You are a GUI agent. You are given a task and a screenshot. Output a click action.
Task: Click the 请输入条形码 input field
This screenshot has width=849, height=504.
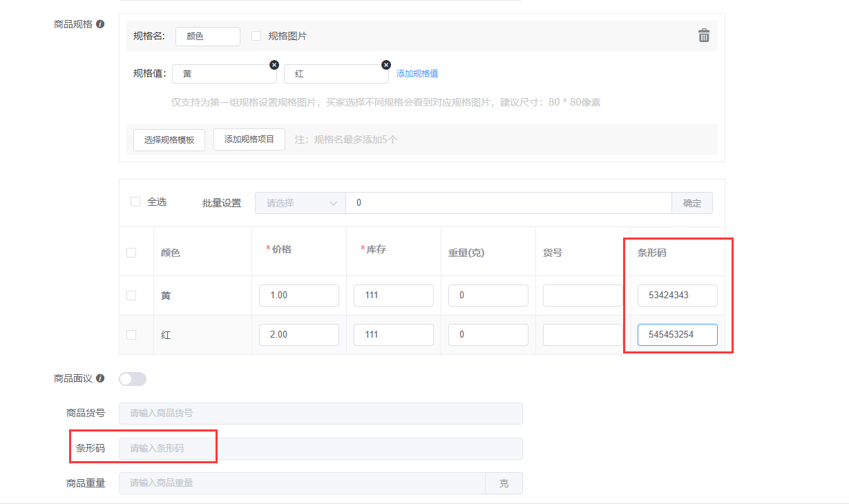(x=321, y=449)
